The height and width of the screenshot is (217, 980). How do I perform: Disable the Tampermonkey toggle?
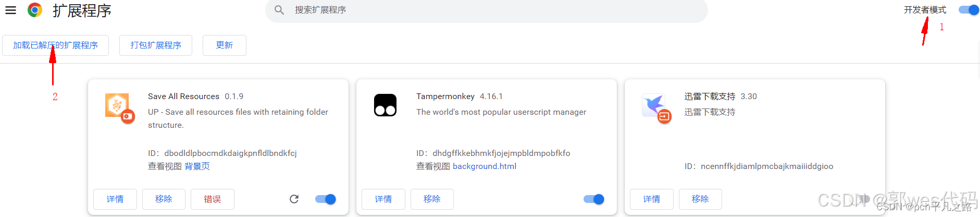594,199
